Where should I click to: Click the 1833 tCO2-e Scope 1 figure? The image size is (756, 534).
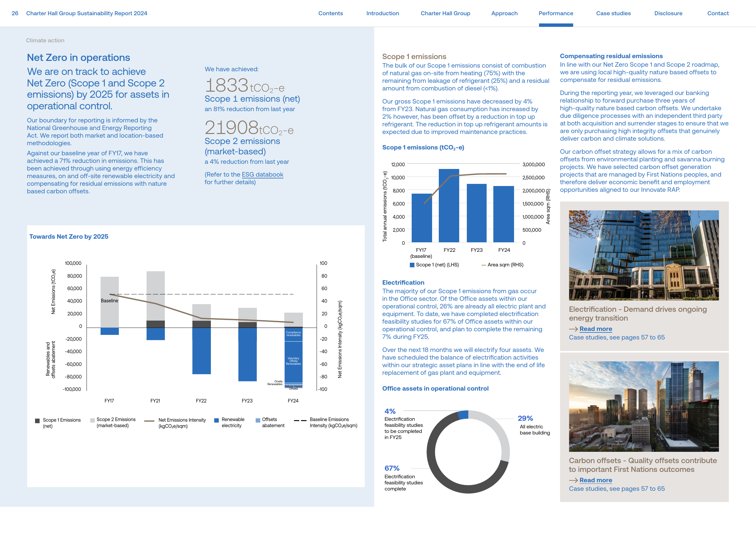245,86
